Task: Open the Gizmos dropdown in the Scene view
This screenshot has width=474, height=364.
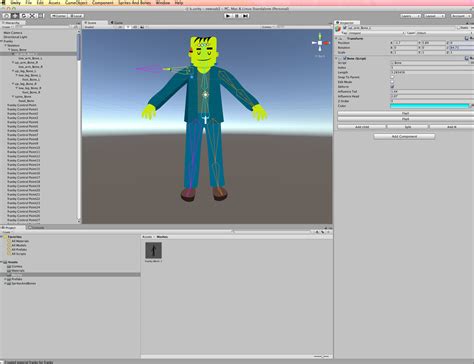Action: 268,27
